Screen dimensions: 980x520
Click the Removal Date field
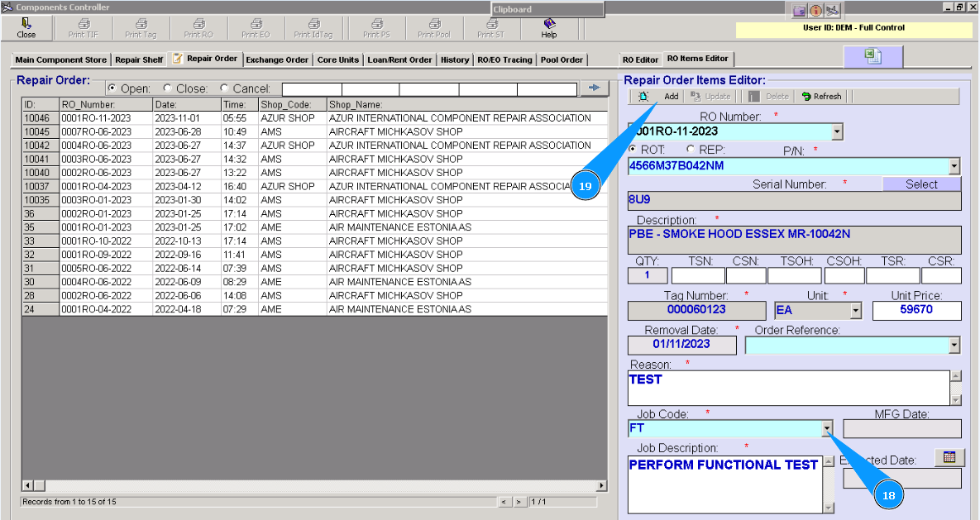(681, 345)
